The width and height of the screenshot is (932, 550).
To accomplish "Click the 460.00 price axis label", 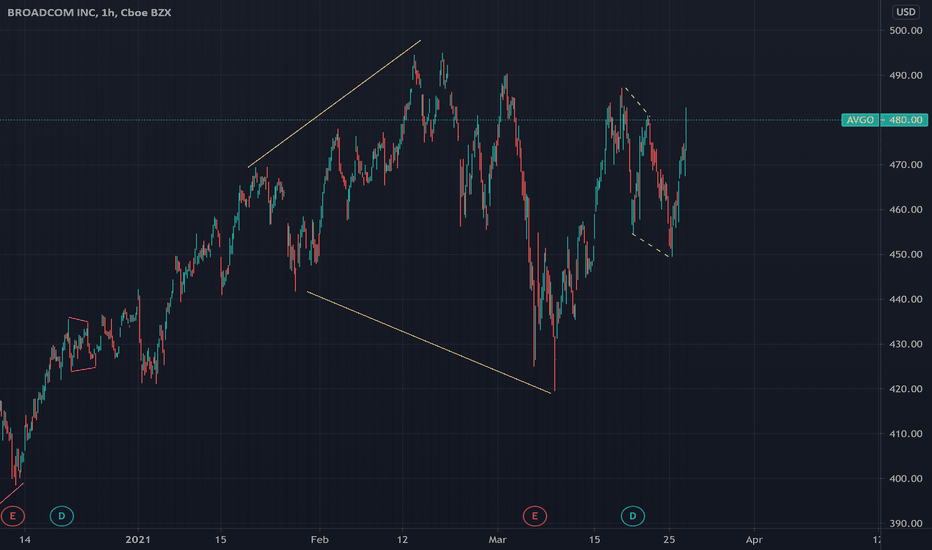I will pos(905,209).
